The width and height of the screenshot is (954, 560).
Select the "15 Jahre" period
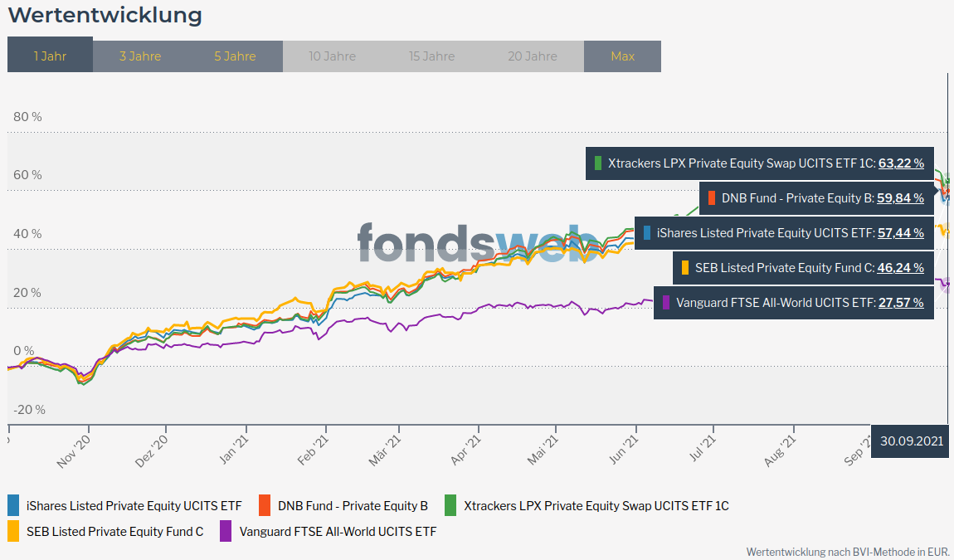point(431,56)
